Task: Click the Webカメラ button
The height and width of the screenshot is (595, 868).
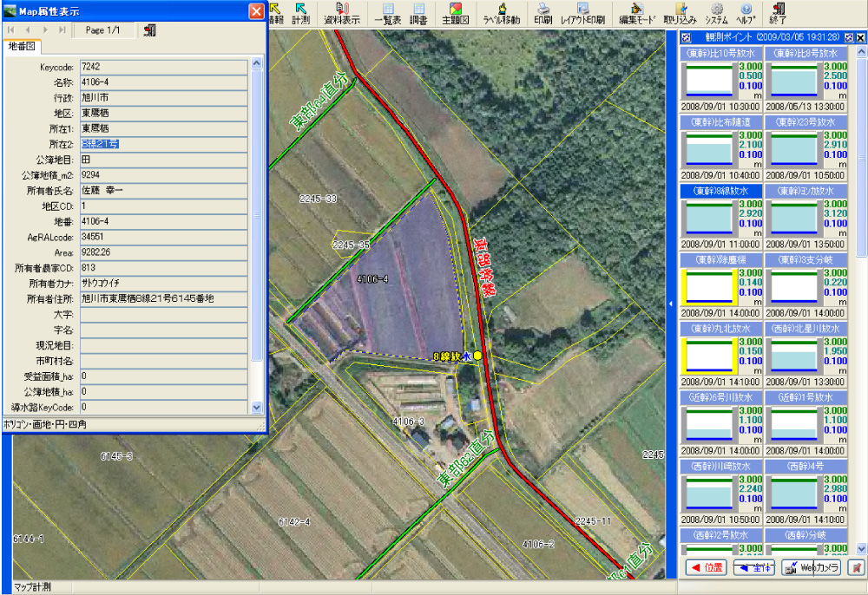Action: click(x=812, y=567)
